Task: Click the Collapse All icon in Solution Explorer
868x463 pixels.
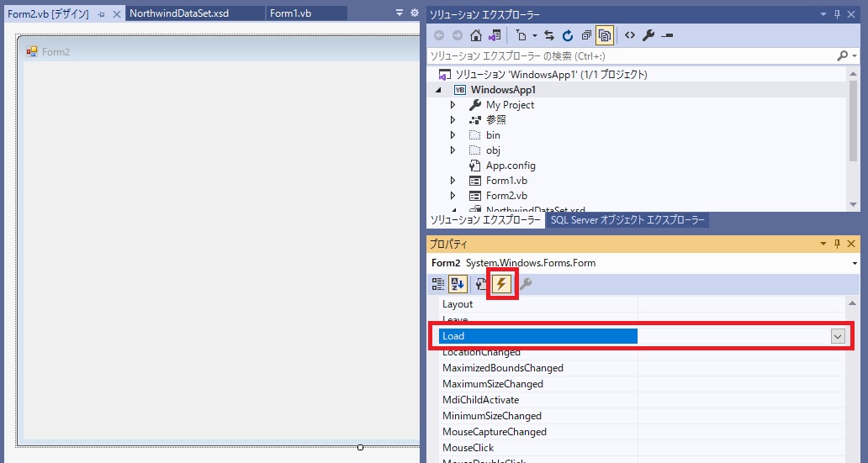Action: point(586,35)
